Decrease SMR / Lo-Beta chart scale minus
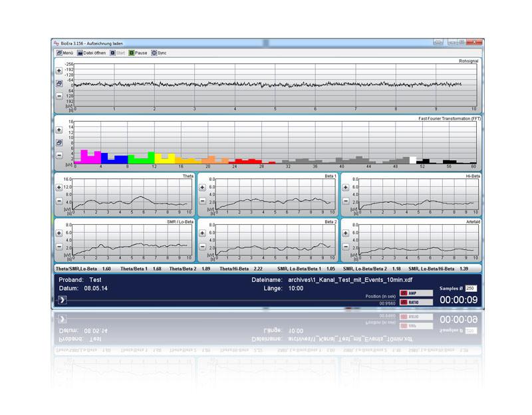 pyautogui.click(x=59, y=247)
